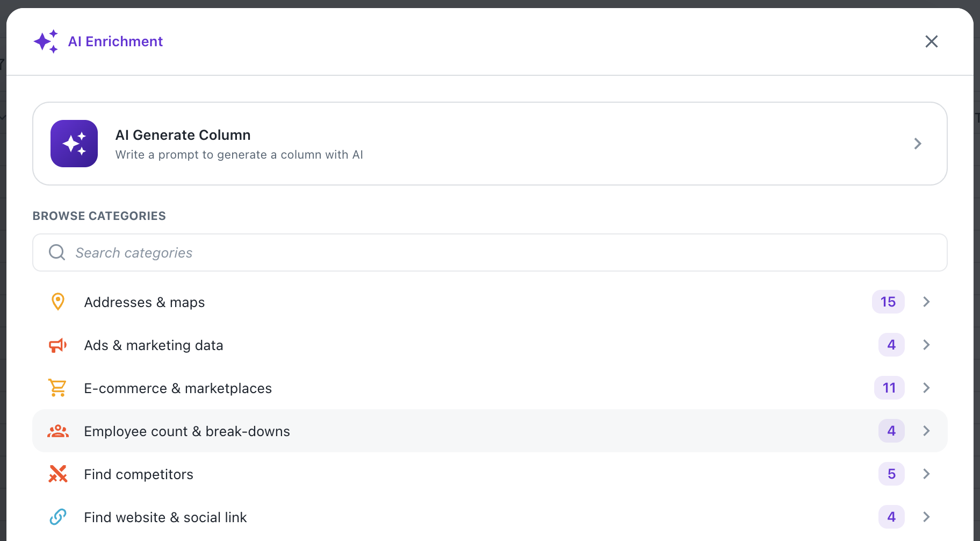Close the AI Enrichment dialog
The width and height of the screenshot is (980, 541).
click(x=932, y=41)
